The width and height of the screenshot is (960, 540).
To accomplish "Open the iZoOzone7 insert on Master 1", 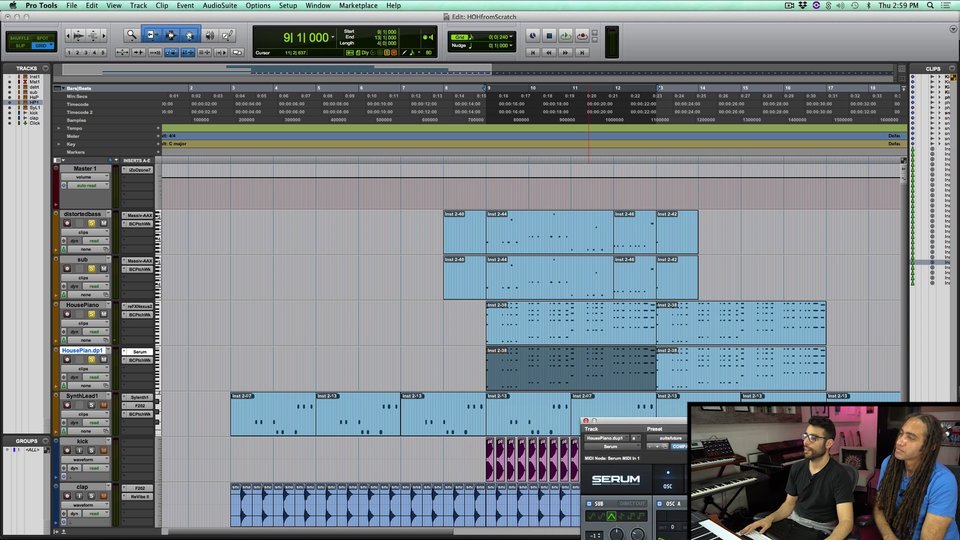I will coord(138,170).
